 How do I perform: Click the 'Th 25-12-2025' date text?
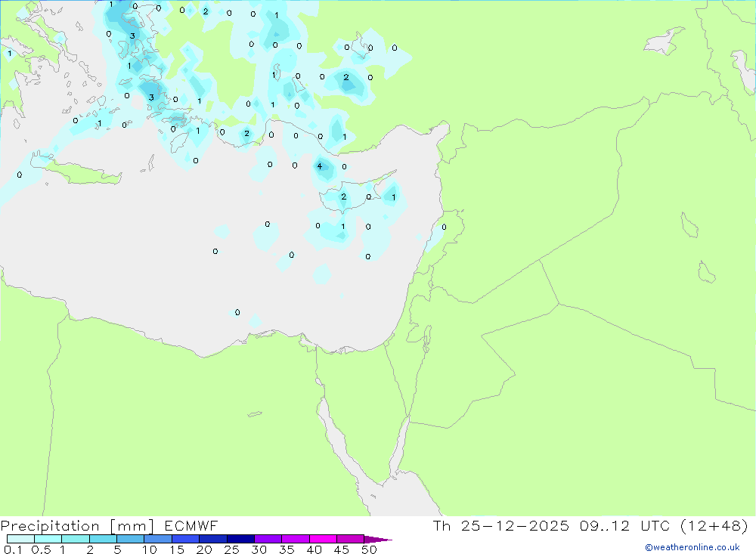pos(500,525)
